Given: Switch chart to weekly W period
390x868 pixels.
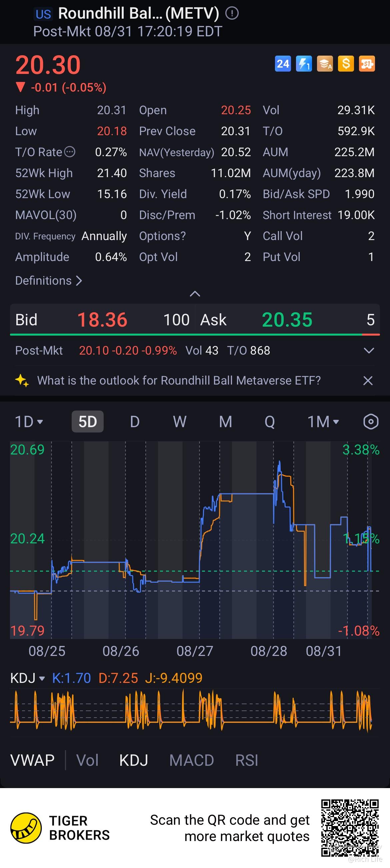Looking at the screenshot, I should (x=179, y=422).
